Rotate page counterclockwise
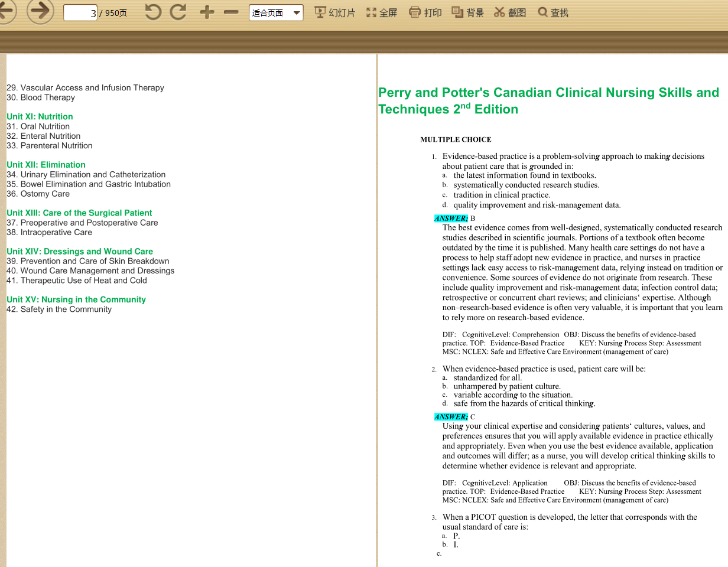The image size is (728, 567). [x=153, y=12]
